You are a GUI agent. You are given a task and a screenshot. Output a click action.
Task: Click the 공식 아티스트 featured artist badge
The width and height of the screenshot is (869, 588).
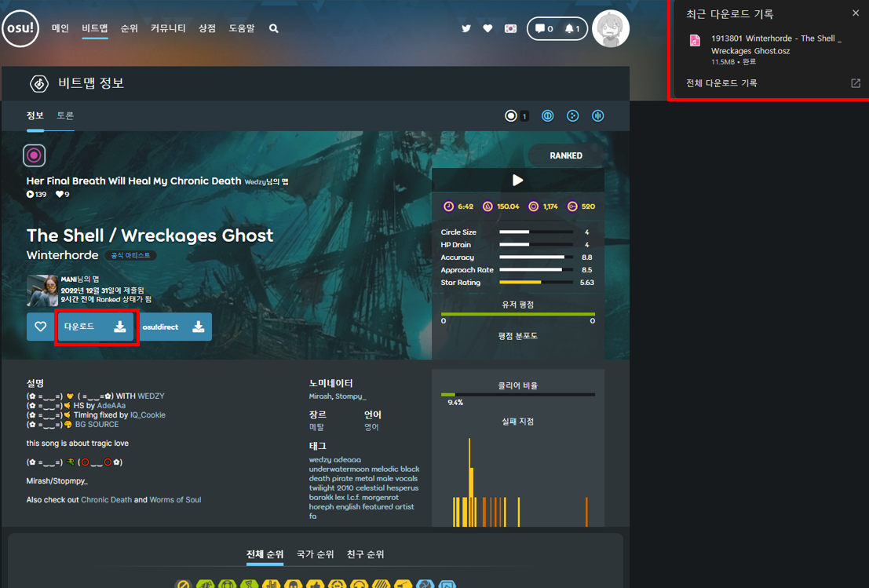point(131,255)
